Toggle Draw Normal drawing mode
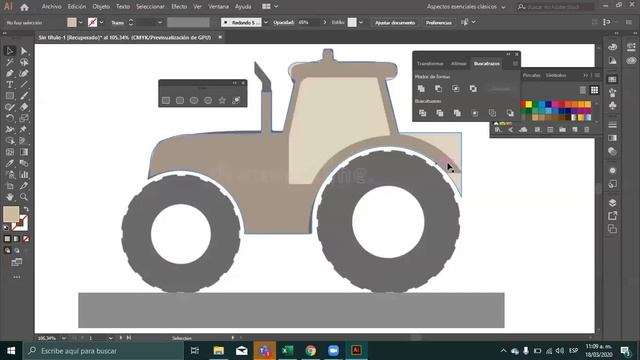The width and height of the screenshot is (640, 360). click(7, 250)
